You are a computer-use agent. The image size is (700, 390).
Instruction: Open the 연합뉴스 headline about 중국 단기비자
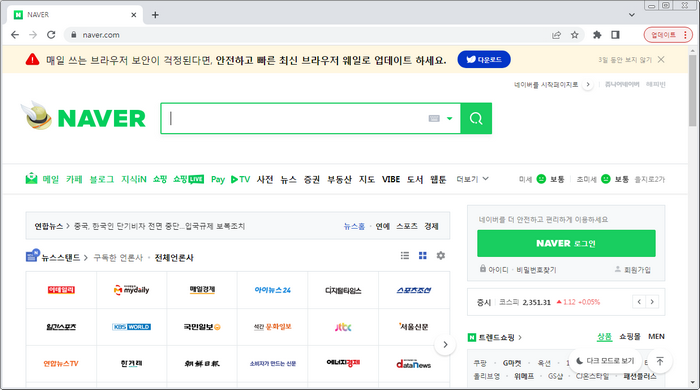coord(159,226)
